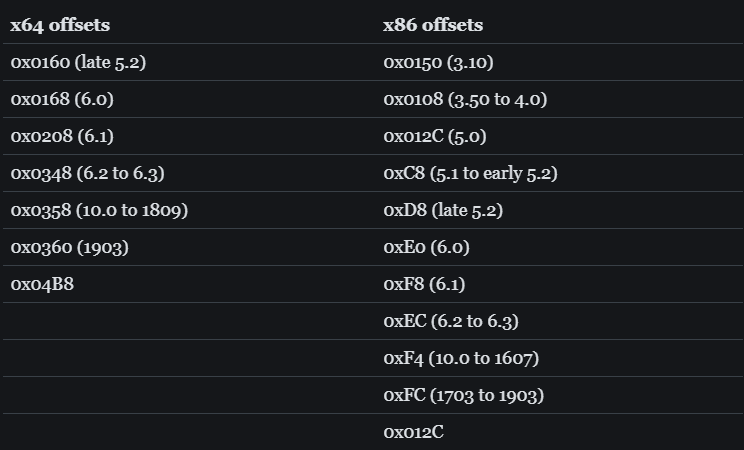Select the 0x0108 (3.50 to 4.0) entry
This screenshot has height=450, width=744.
tap(465, 99)
